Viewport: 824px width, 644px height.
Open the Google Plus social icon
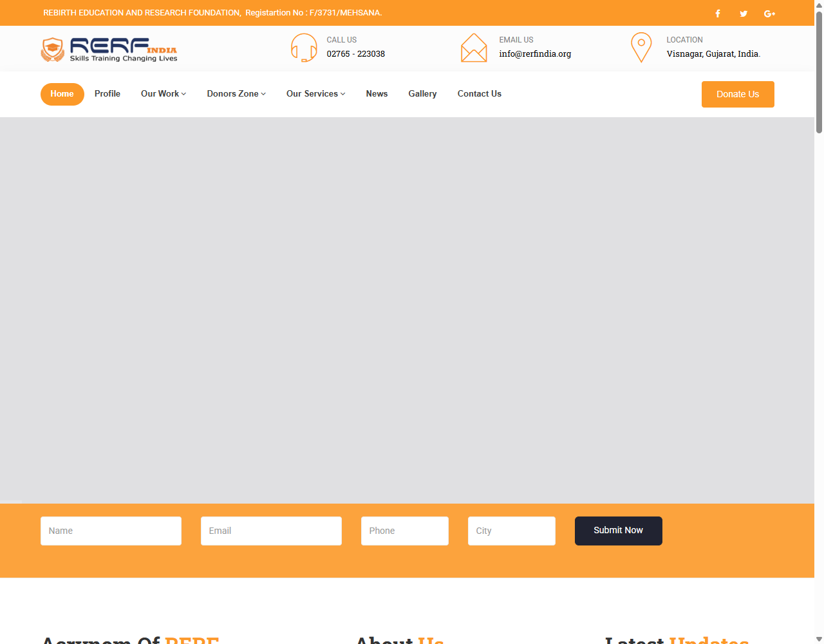pos(769,14)
